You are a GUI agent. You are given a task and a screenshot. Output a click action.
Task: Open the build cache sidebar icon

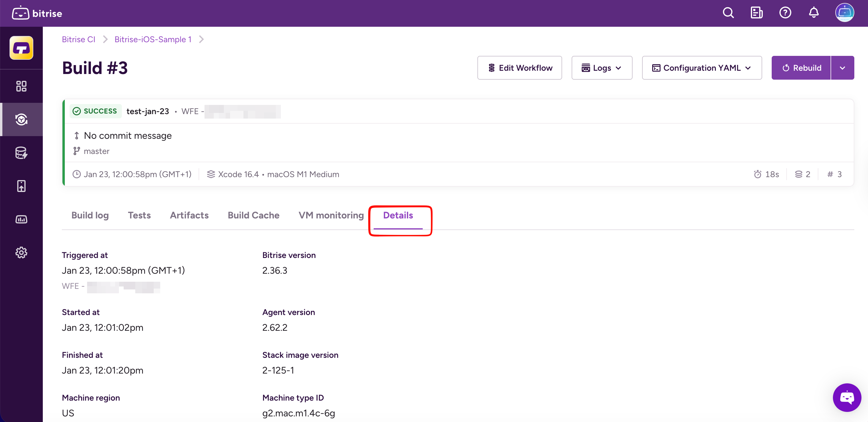click(x=21, y=152)
